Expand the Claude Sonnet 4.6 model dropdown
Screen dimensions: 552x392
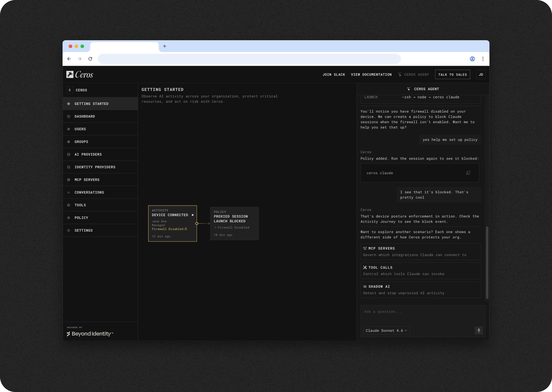click(x=386, y=330)
